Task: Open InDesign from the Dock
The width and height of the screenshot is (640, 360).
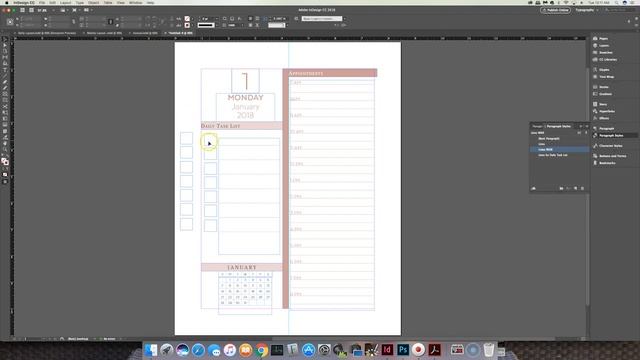Action: coord(387,350)
